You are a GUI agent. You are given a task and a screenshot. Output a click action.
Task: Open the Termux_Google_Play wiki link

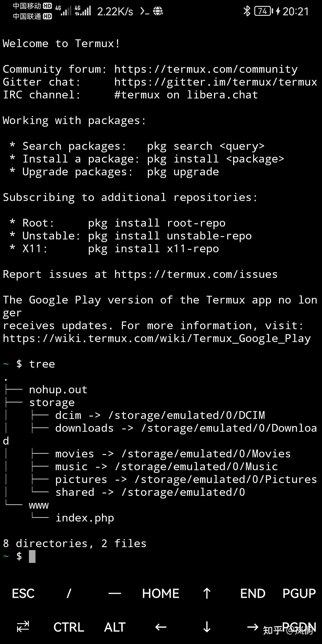[x=156, y=338]
